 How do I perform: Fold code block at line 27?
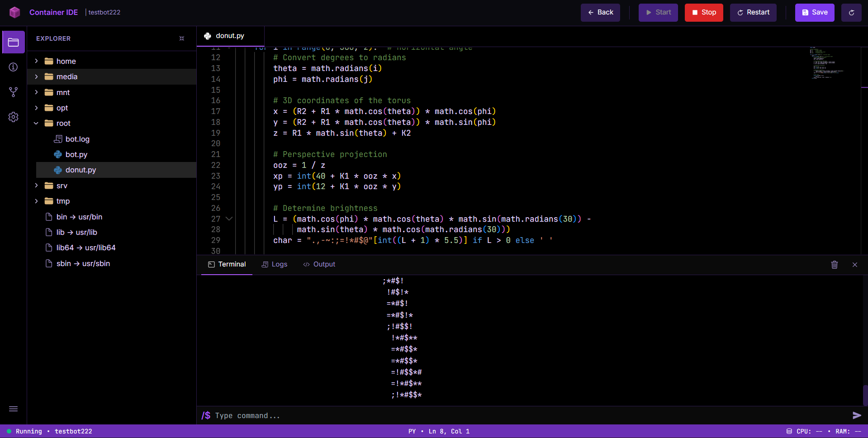(229, 219)
